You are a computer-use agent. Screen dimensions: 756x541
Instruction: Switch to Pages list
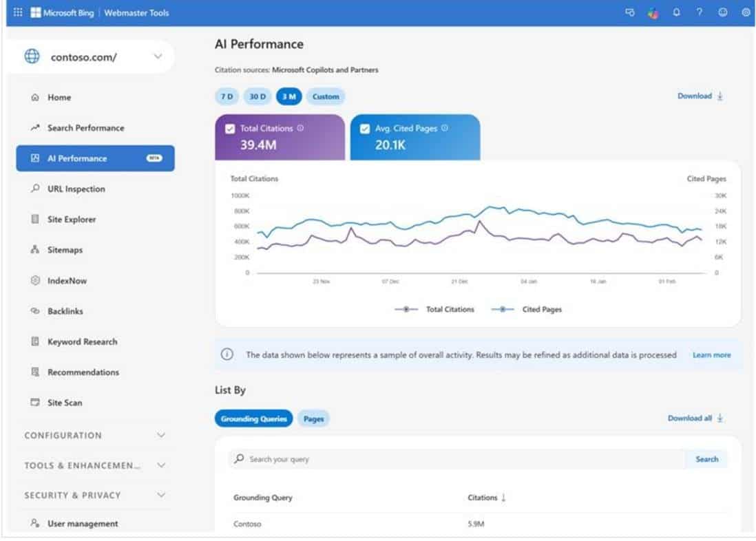pyautogui.click(x=313, y=418)
